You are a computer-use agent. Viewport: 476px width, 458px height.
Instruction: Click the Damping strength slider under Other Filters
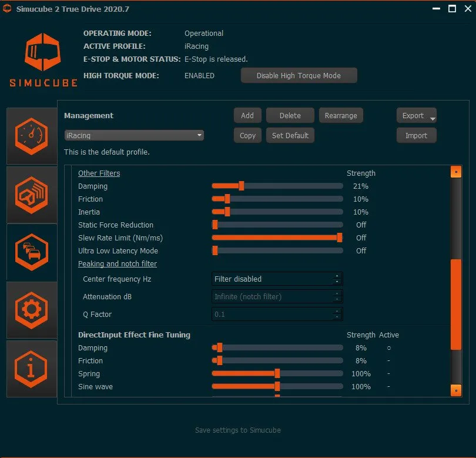pyautogui.click(x=241, y=186)
